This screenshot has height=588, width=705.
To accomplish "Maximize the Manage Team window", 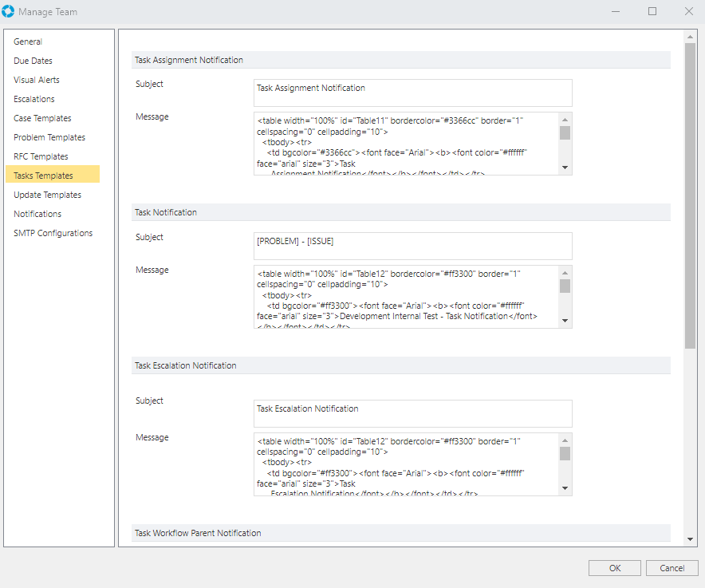I will (x=652, y=12).
